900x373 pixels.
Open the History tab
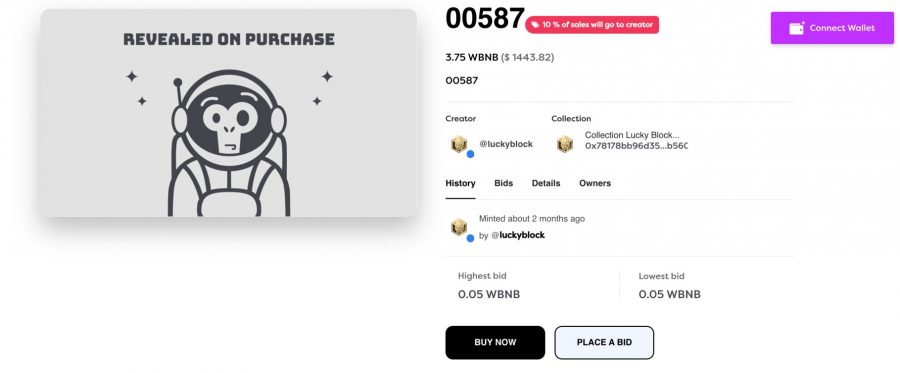pyautogui.click(x=460, y=183)
